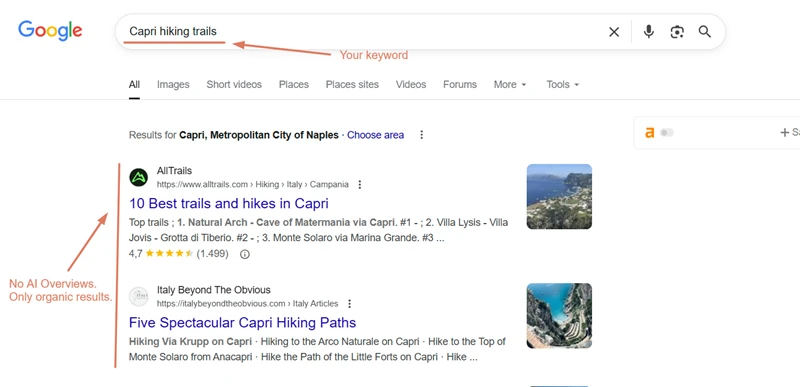Click the Italy Beyond The Obvious site name
The width and height of the screenshot is (800, 387).
tap(214, 290)
